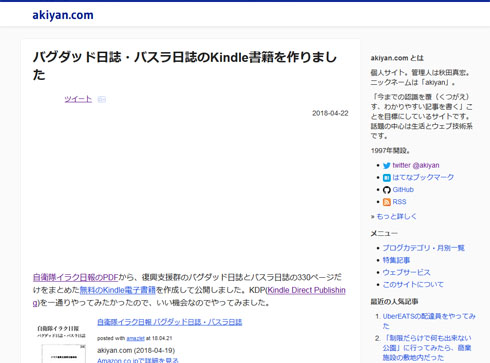Click the akiyan.com とは sidebar heading

click(397, 58)
